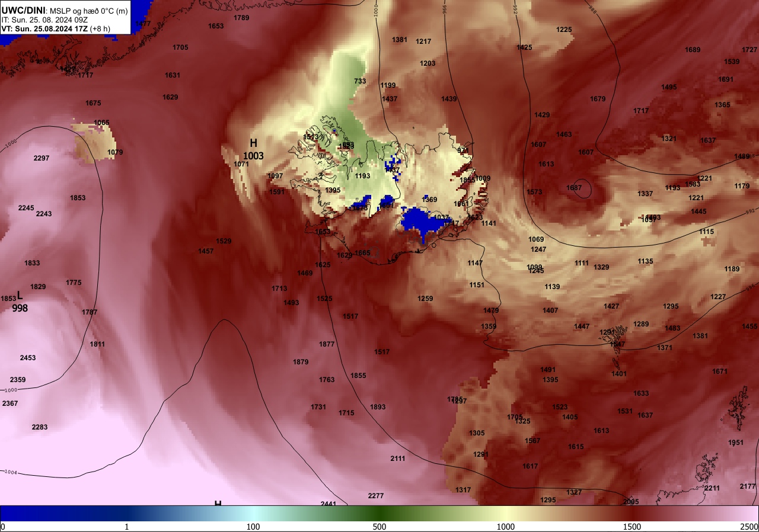This screenshot has height=532, width=759.
Task: Click the 1189 height value
Action: 732,269
